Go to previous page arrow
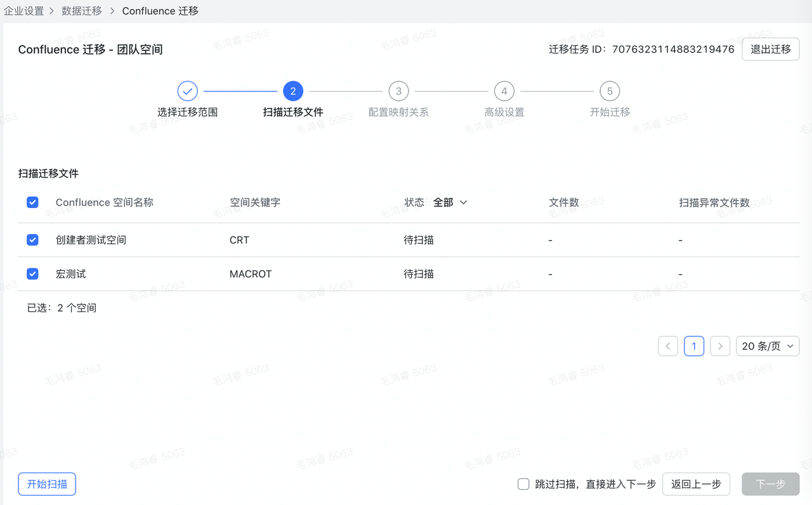 (x=668, y=346)
